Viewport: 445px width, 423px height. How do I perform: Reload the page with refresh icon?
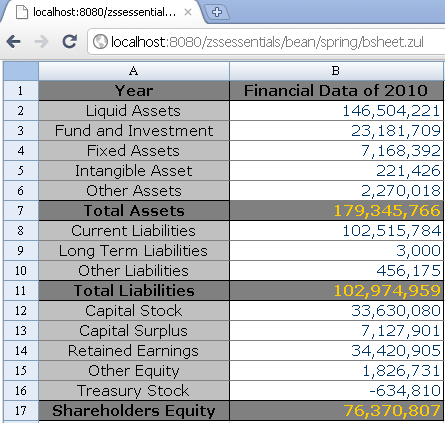[x=70, y=41]
